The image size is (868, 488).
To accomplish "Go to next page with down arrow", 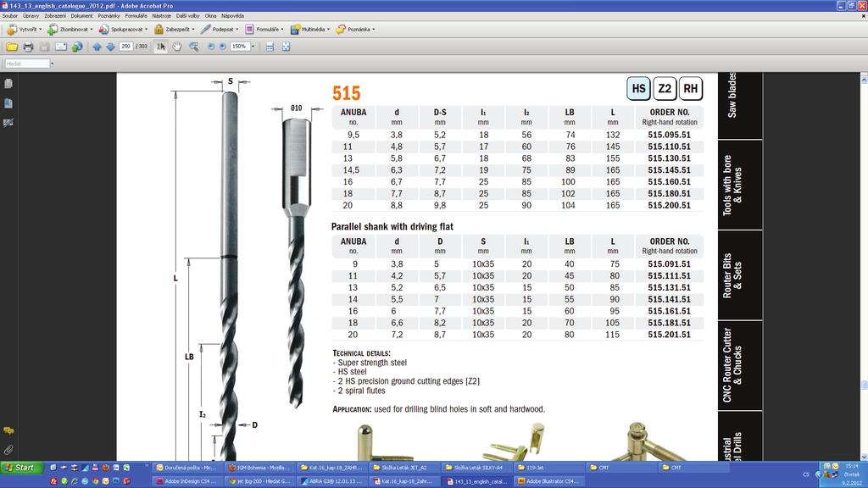I will tap(110, 47).
